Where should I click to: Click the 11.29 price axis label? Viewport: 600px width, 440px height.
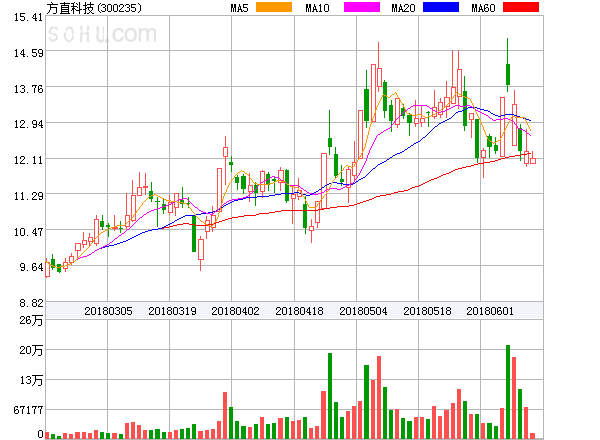[x=28, y=196]
